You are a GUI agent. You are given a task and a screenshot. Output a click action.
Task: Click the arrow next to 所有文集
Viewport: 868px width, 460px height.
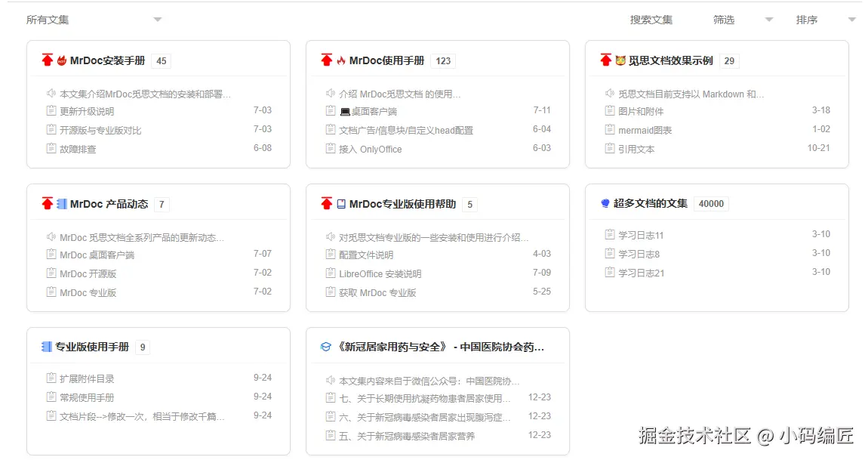158,20
